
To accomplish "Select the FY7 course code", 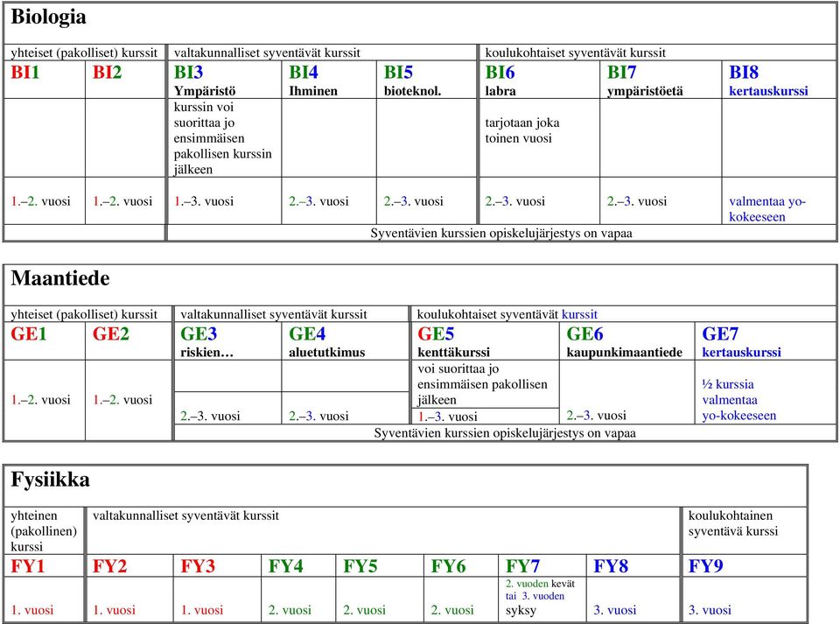I will pos(523,566).
